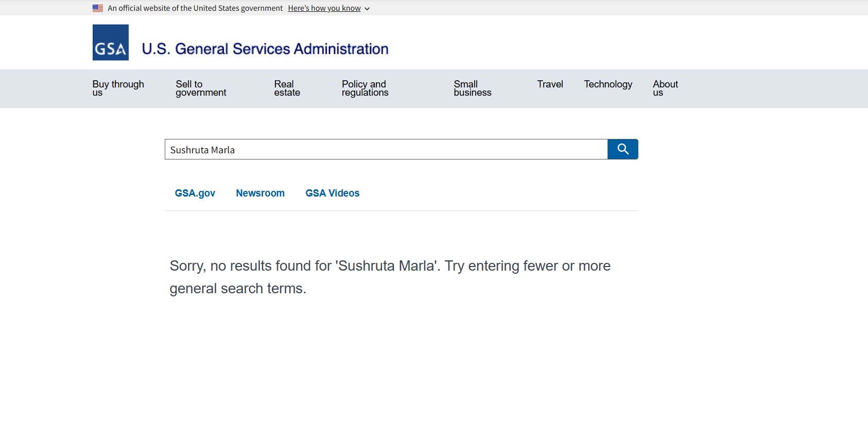Click the "Sushruta Marla" search input field
Viewport: 868px width, 426px height.
coord(386,150)
